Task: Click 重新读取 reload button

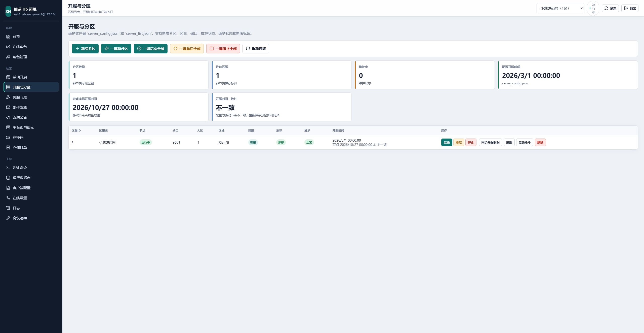Action: point(256,49)
